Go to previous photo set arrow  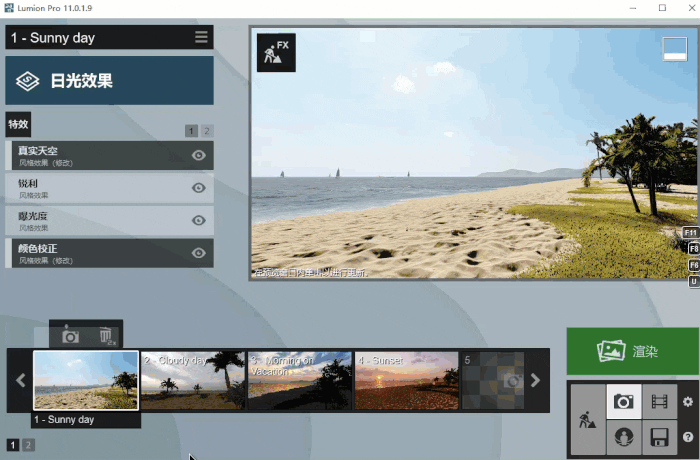click(x=21, y=381)
